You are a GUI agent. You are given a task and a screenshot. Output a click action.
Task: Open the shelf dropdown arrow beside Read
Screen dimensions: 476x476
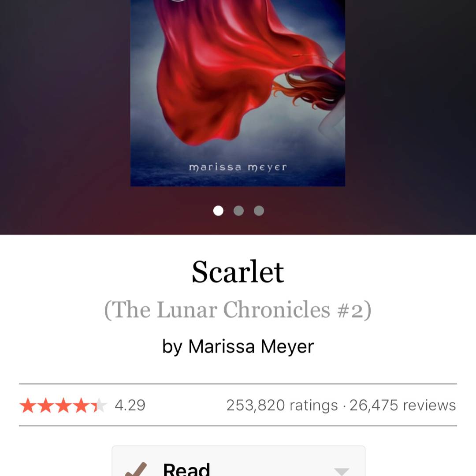pyautogui.click(x=342, y=471)
